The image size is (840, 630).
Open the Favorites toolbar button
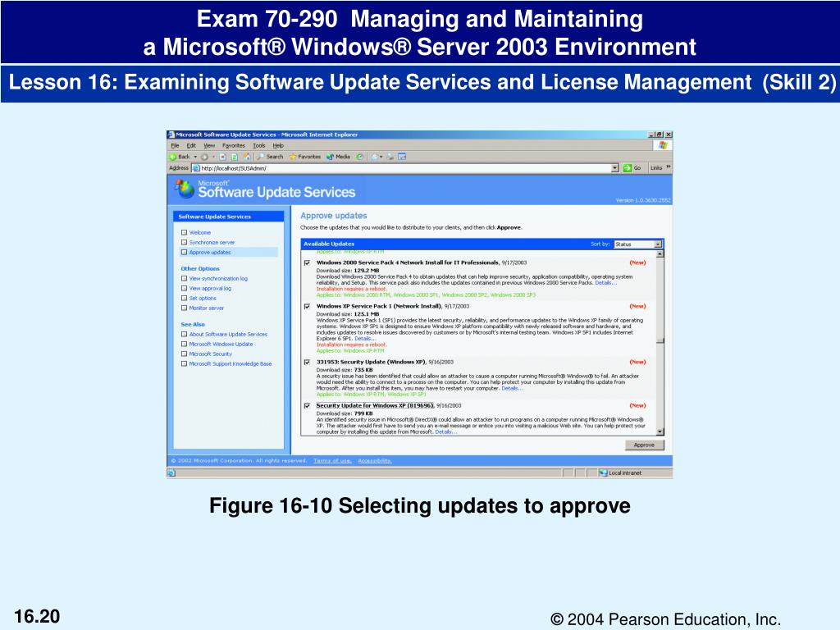305,157
